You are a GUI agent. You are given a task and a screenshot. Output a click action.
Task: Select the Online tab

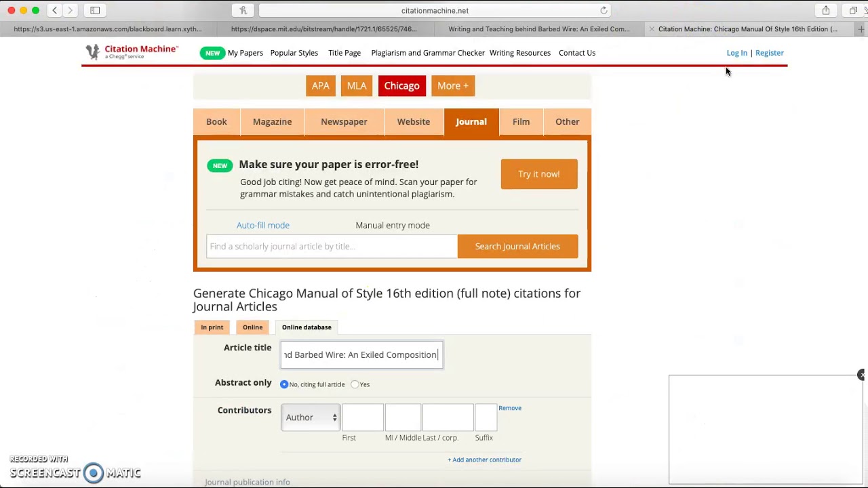[x=252, y=327]
